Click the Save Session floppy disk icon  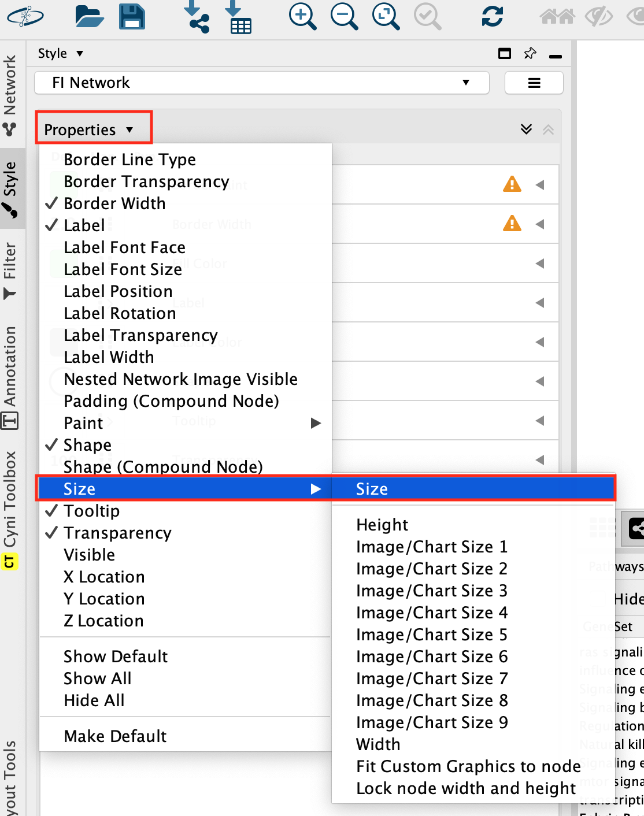click(x=132, y=17)
